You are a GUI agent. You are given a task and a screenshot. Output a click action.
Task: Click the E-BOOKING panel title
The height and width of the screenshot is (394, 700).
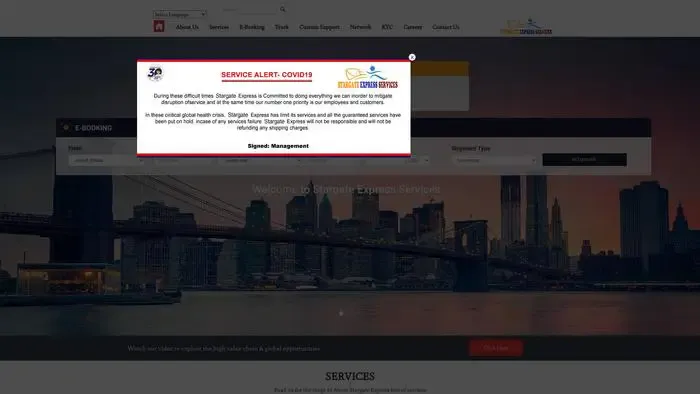click(93, 128)
